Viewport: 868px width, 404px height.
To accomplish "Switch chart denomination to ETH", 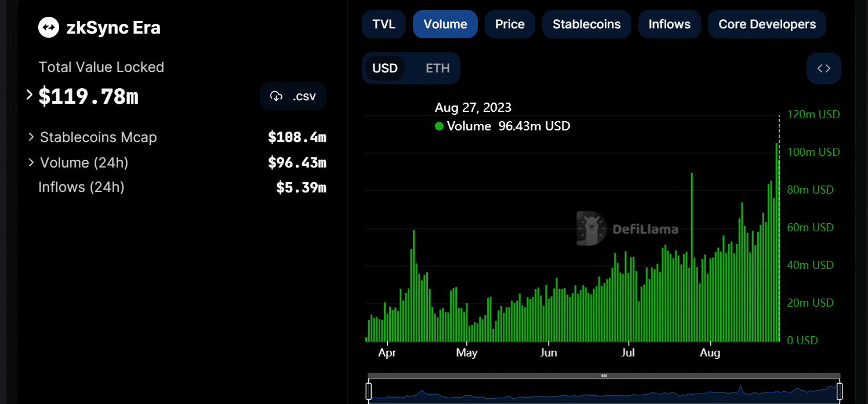I will click(438, 68).
